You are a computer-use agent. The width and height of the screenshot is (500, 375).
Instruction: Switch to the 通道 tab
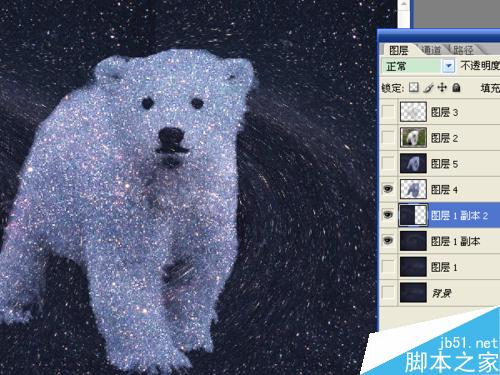point(431,50)
